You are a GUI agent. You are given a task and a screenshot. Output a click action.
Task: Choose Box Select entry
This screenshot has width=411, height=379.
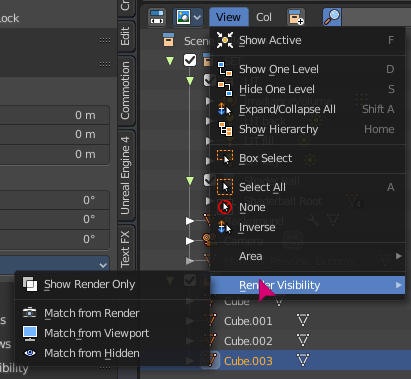click(308, 158)
